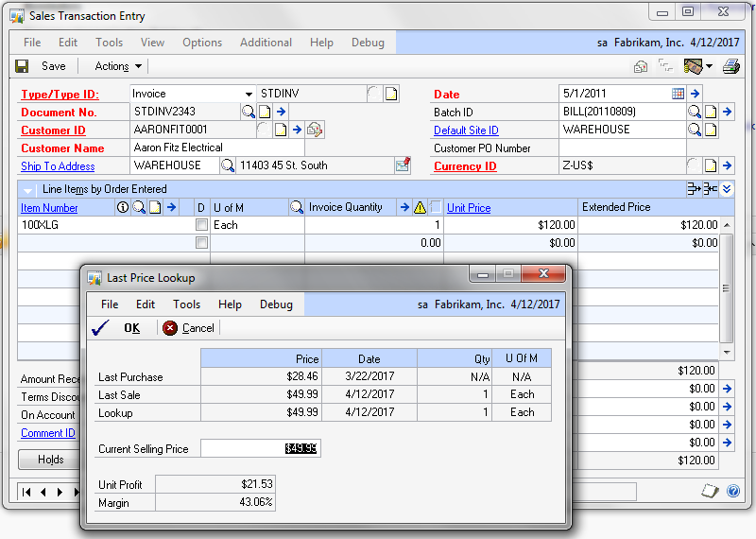This screenshot has height=539, width=756.
Task: Open customer detail icon after Customer ID arrow
Action: [x=315, y=130]
